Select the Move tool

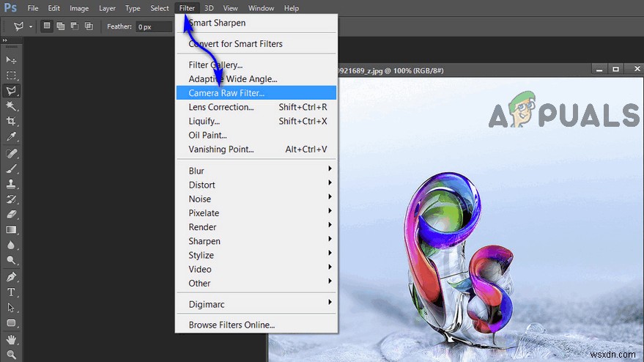11,60
